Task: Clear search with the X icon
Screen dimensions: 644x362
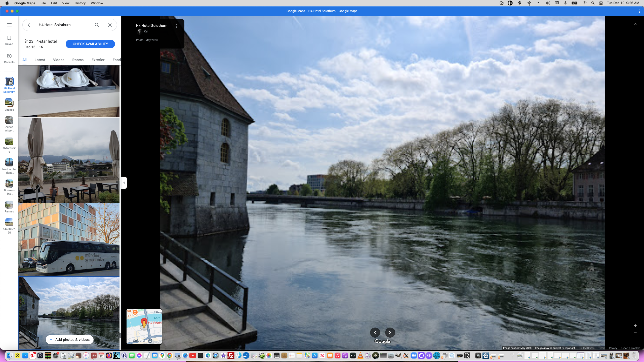Action: 110,25
